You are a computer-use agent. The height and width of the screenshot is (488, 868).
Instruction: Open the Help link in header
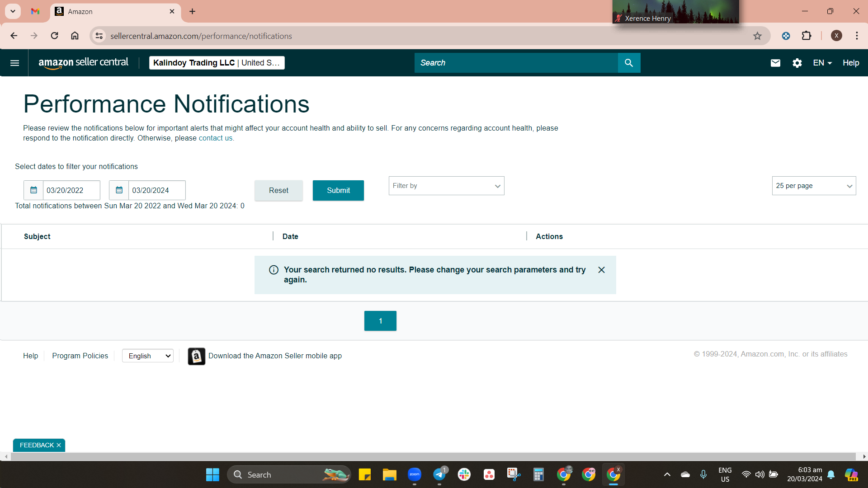pos(851,63)
